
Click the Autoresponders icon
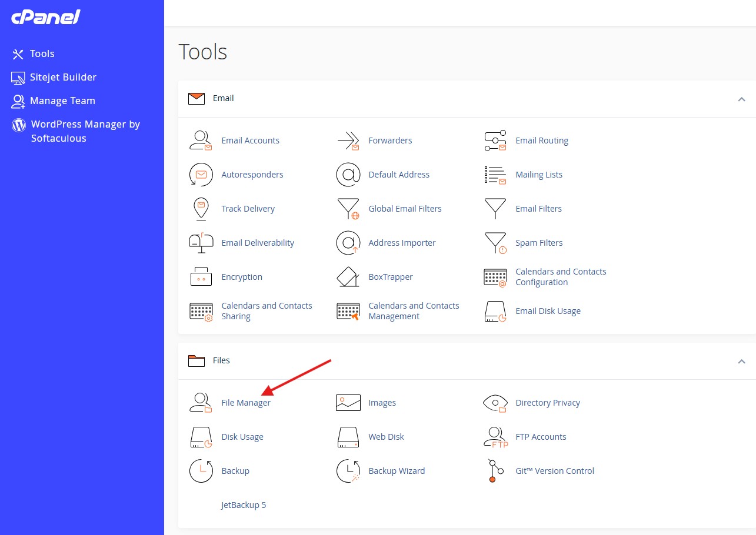201,175
